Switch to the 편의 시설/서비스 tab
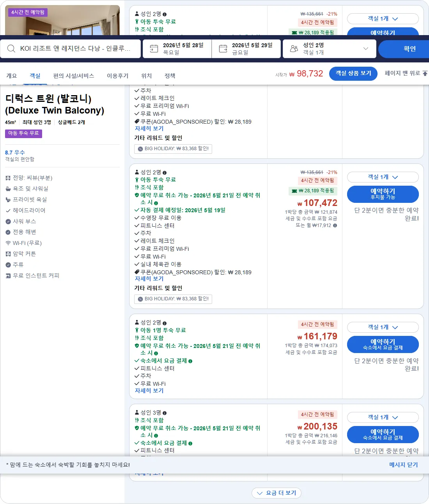The image size is (429, 504). pos(74,76)
